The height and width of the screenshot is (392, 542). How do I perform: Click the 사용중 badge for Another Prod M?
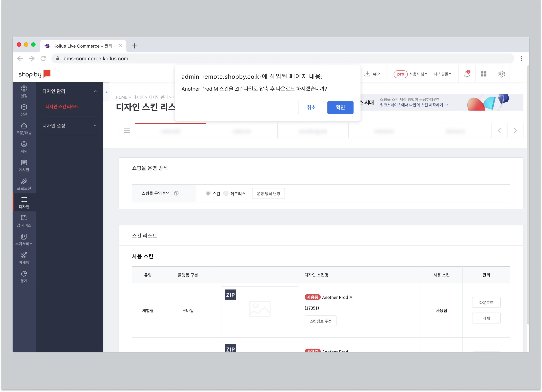312,297
